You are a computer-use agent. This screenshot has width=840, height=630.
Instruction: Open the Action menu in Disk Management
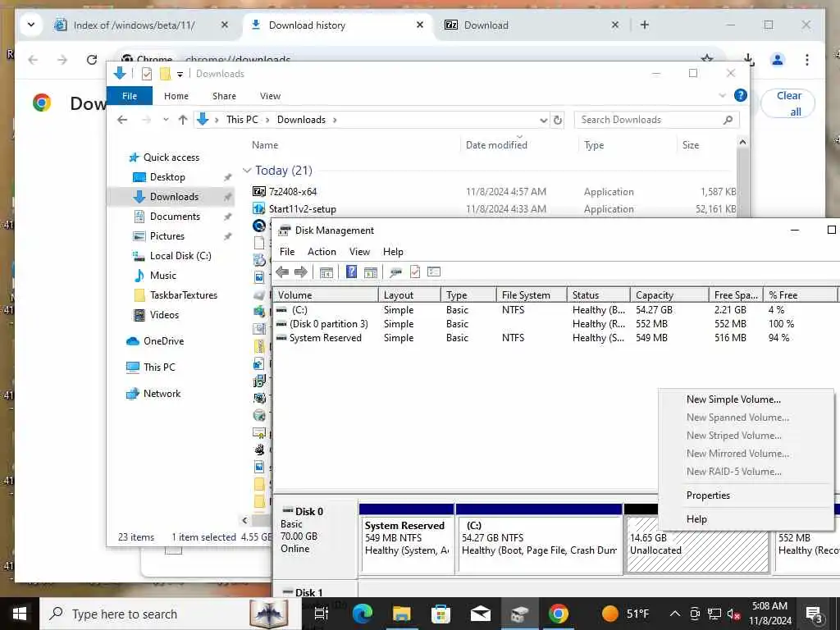click(322, 252)
